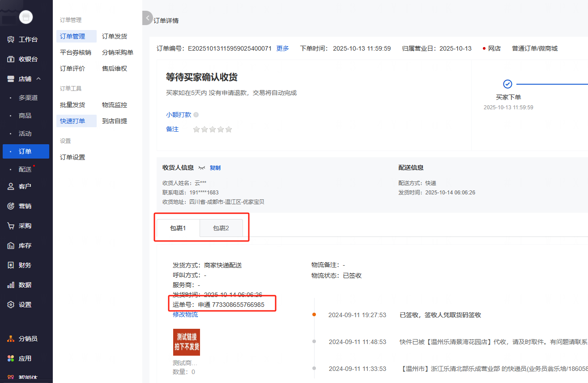Click the 工作台 workbench icon in sidebar
Screen dimensions: 588x383
click(x=11, y=39)
